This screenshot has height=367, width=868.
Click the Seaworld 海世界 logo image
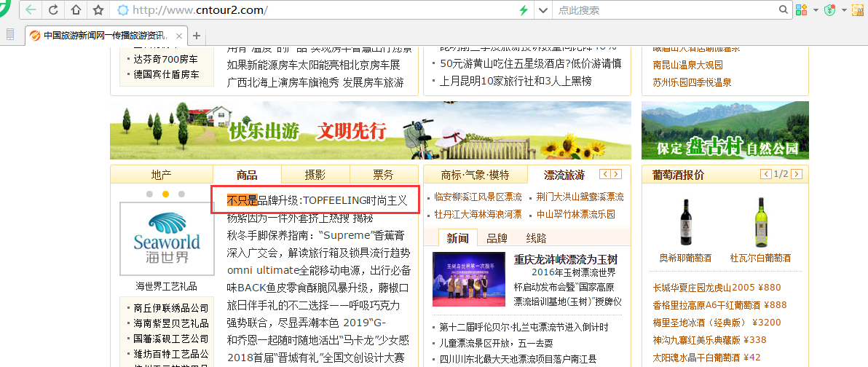click(167, 239)
